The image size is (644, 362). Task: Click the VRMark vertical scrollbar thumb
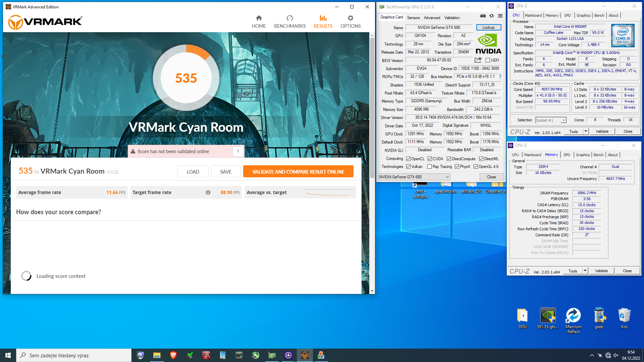click(x=372, y=107)
